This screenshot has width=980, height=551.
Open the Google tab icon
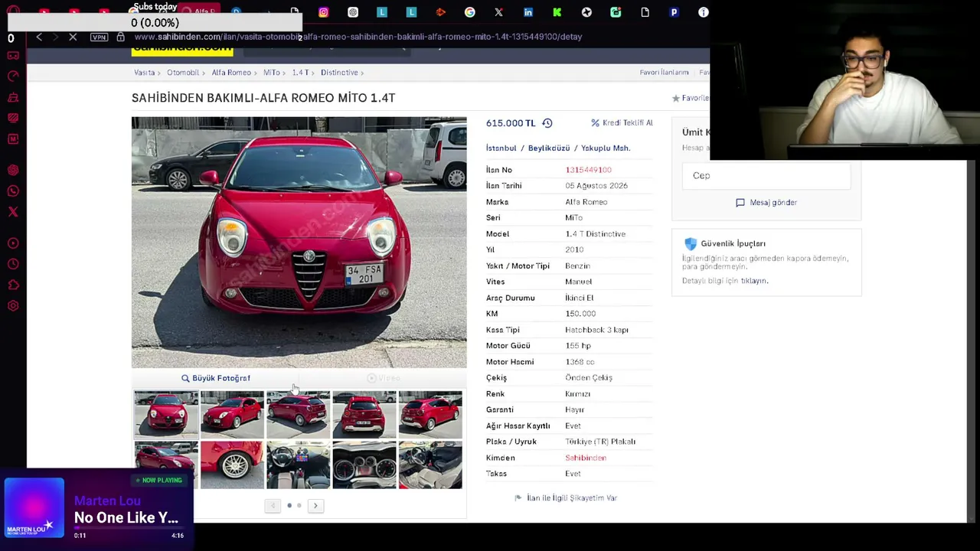[470, 12]
